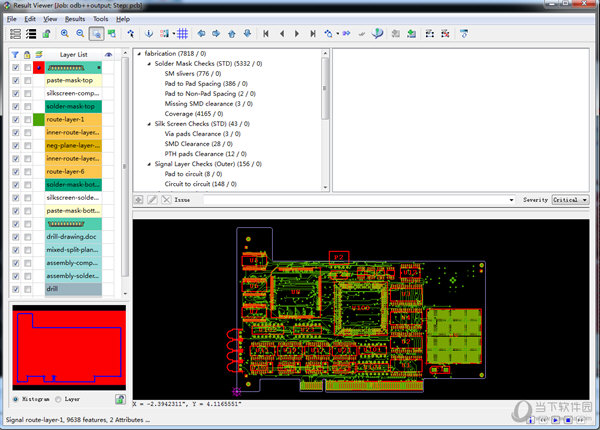The width and height of the screenshot is (600, 430).
Task: Click the eye icon in Layer List header
Action: pyautogui.click(x=108, y=54)
